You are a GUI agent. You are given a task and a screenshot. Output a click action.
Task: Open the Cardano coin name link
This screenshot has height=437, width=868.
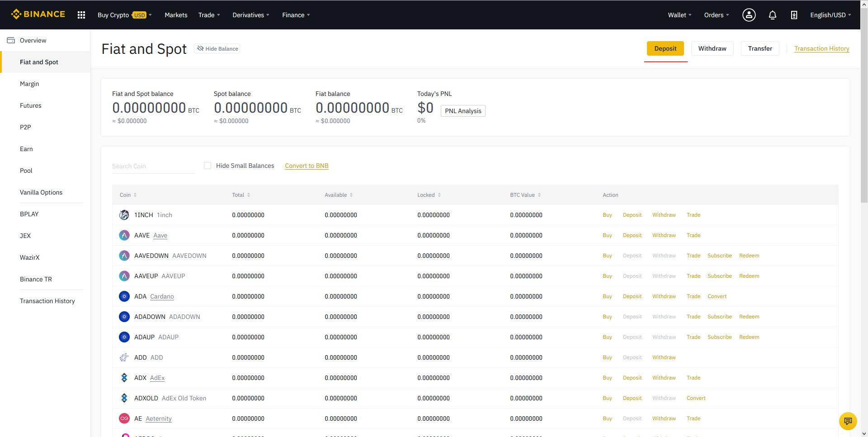click(x=162, y=296)
